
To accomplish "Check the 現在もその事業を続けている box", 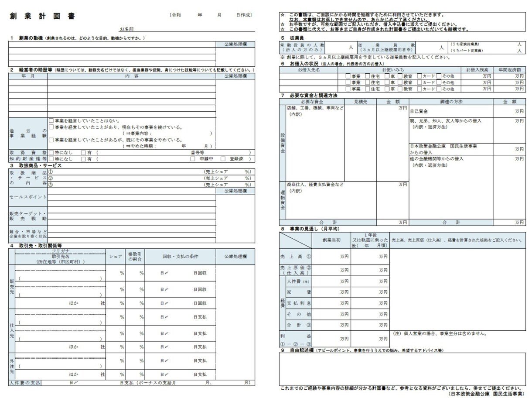I will (51, 127).
